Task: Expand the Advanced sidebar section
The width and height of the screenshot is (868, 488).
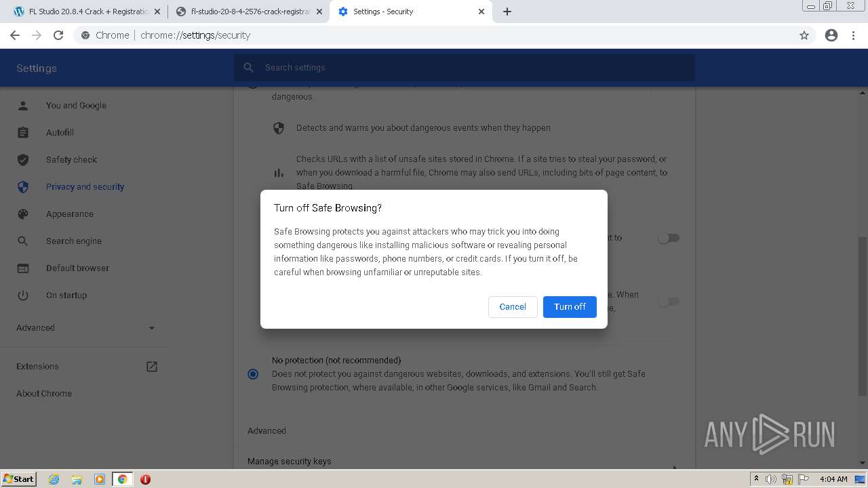Action: pyautogui.click(x=85, y=328)
